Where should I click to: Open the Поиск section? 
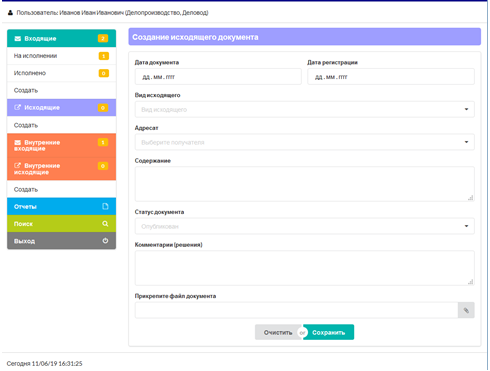pos(62,224)
